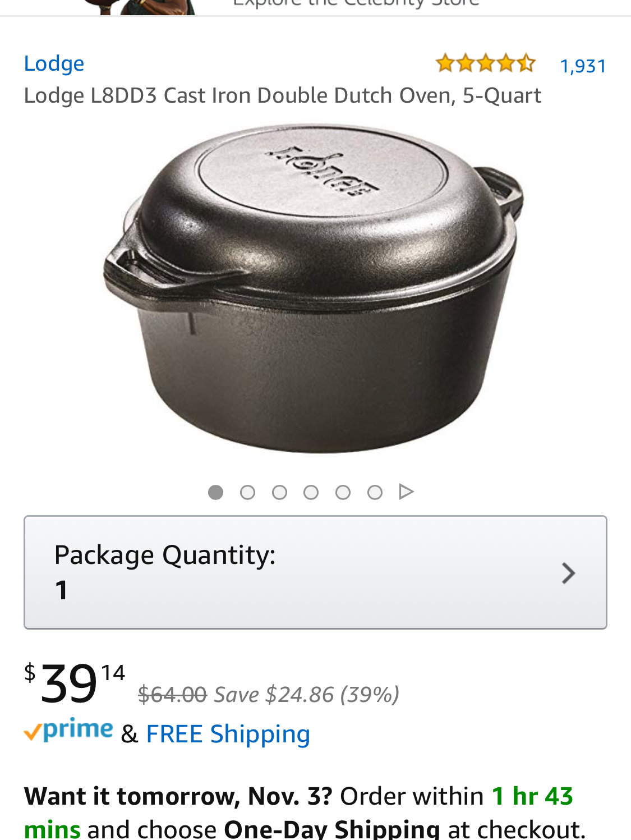Select the second image indicator dot
This screenshot has height=840, width=631.
[x=247, y=492]
